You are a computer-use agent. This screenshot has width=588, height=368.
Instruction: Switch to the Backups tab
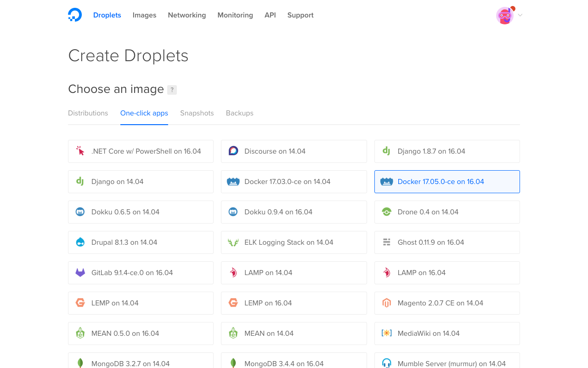[x=240, y=113]
